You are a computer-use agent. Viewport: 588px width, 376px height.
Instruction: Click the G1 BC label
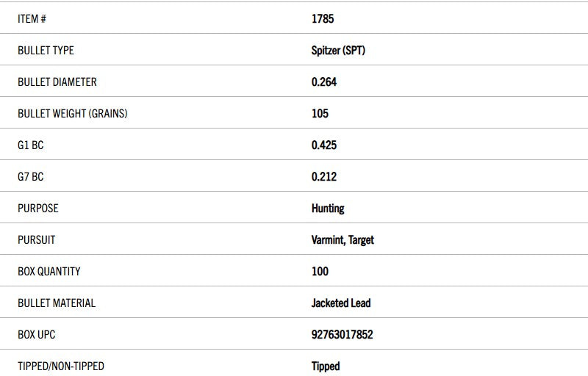(30, 145)
